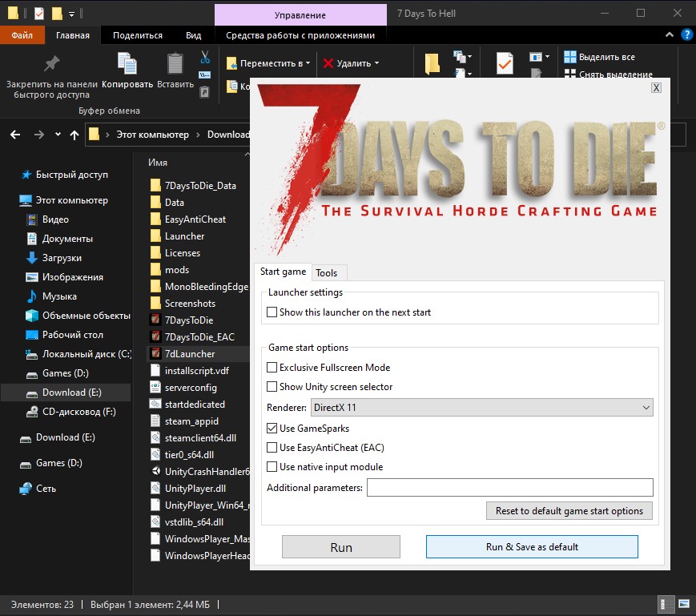Click the pin to Quick Access icon
Viewport: 696px width, 616px height.
point(51,63)
